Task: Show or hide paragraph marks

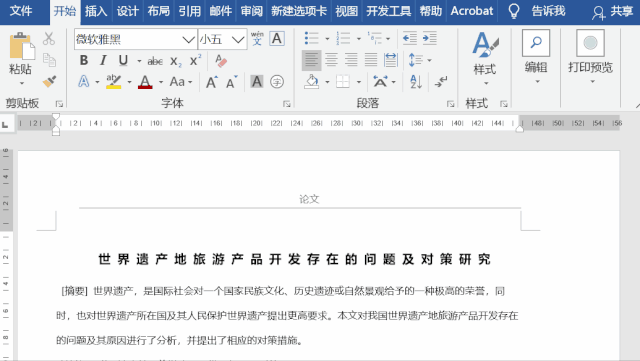Action: (441, 82)
